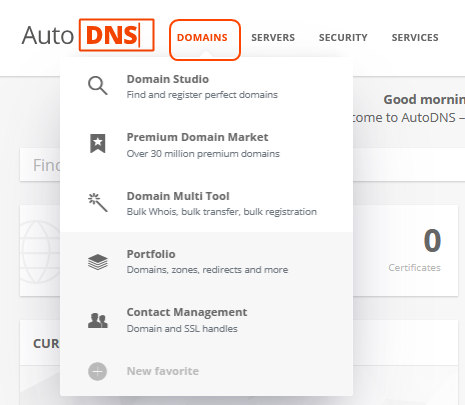Click the Contact Management people icon
The height and width of the screenshot is (405, 465).
point(98,321)
